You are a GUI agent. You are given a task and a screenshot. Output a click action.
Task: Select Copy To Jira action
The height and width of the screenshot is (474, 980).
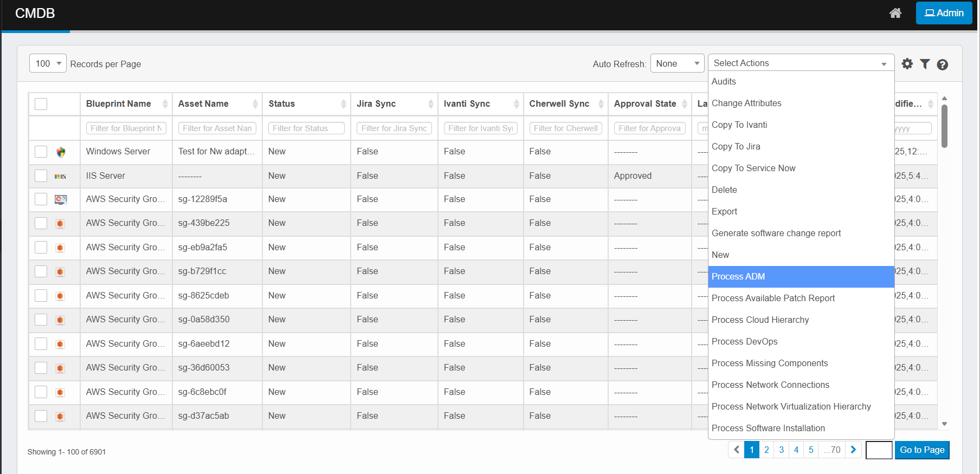pos(736,146)
